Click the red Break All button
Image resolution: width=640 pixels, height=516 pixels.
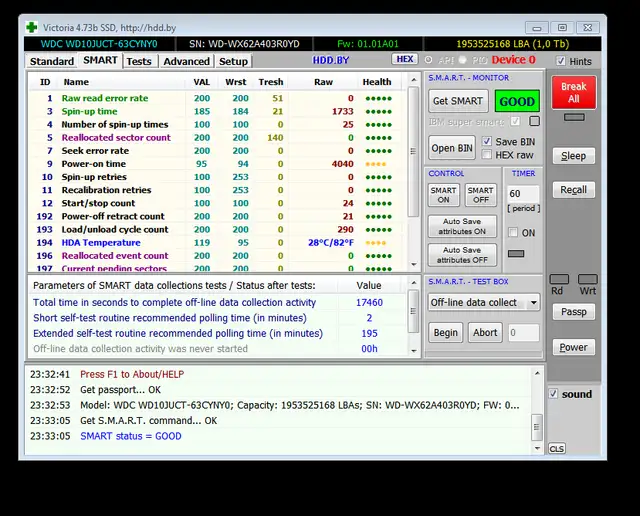tap(573, 92)
